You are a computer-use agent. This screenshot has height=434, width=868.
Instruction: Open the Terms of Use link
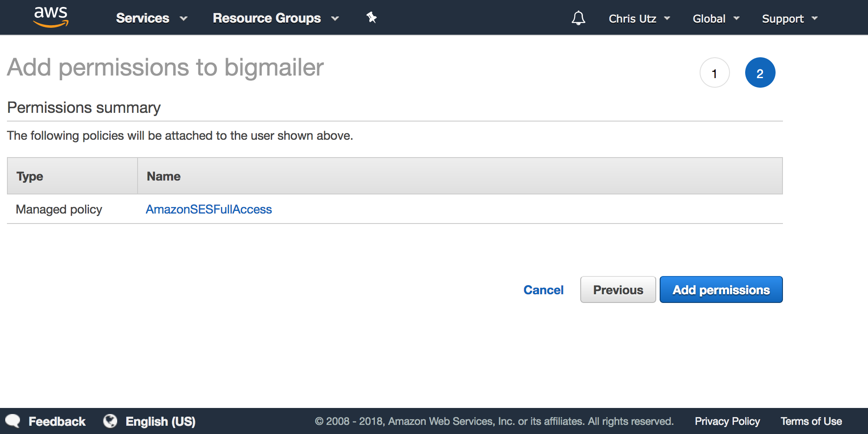pos(811,421)
